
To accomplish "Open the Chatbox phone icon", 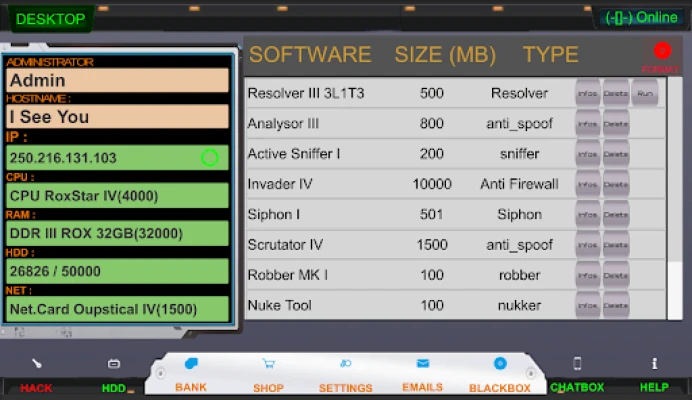I will (577, 364).
